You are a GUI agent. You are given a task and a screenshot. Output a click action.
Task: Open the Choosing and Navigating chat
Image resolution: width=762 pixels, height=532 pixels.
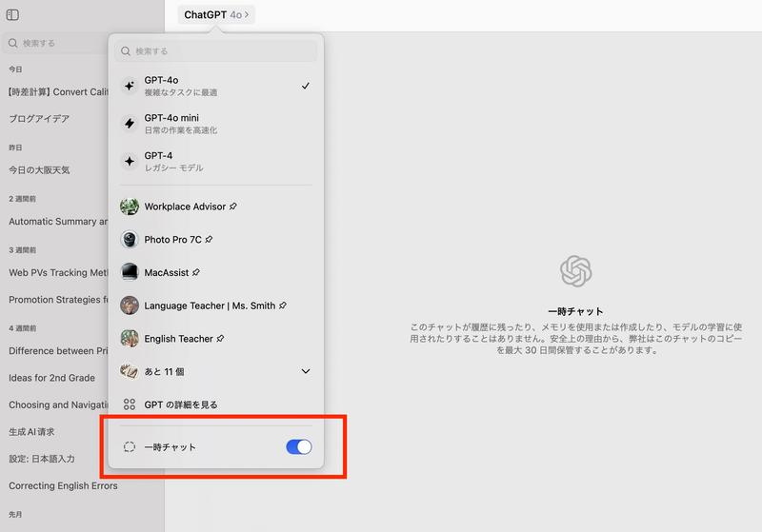[x=58, y=404]
